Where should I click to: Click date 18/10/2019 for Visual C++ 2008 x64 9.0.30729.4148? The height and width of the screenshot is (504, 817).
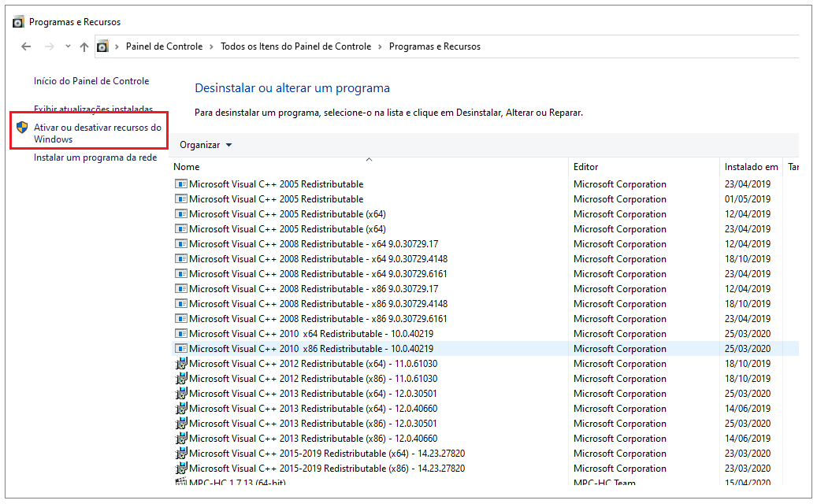pyautogui.click(x=747, y=259)
